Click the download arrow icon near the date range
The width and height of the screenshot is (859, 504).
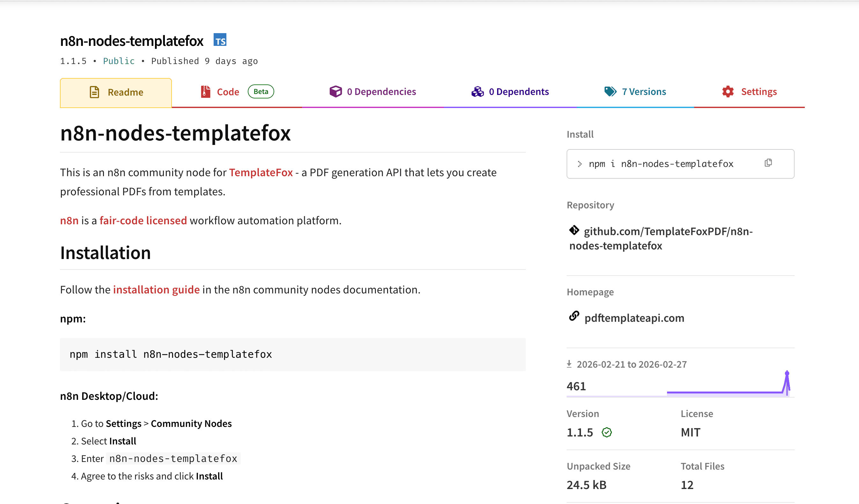569,364
